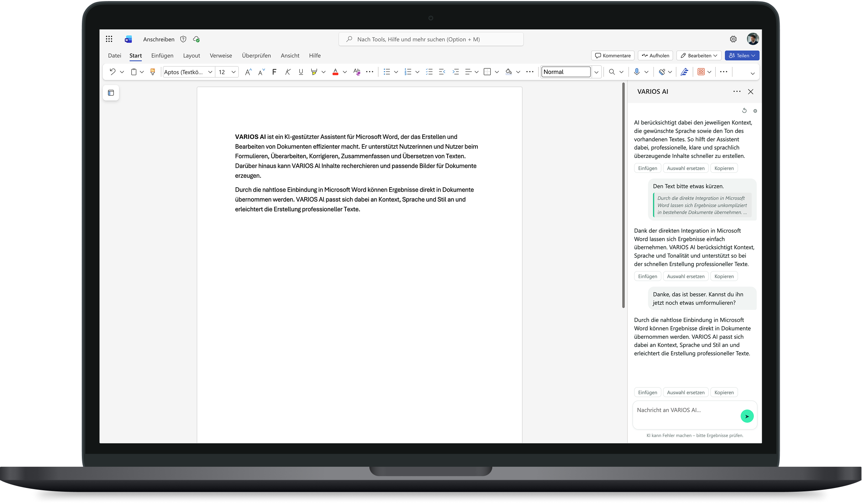Click the shield icon beside Anschreiben
The width and height of the screenshot is (862, 504).
[183, 39]
